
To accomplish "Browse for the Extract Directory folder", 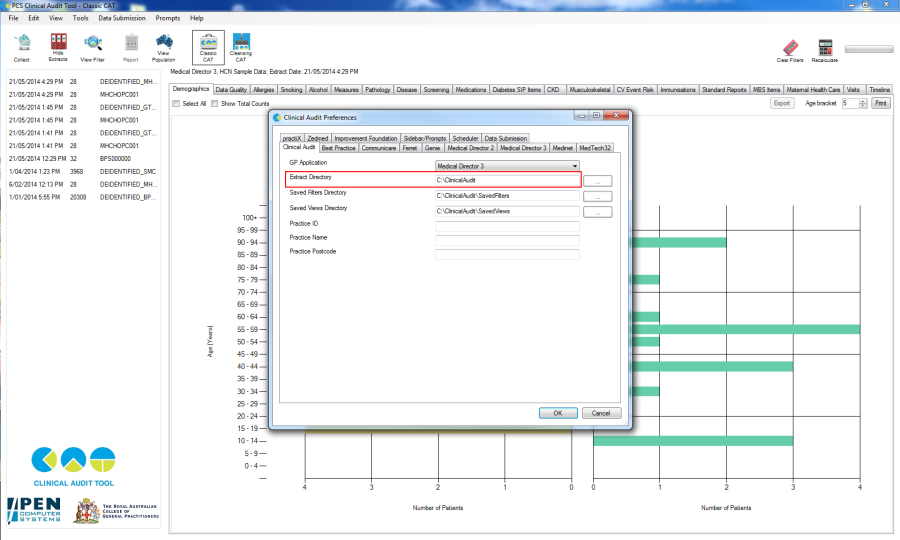I will pos(598,181).
